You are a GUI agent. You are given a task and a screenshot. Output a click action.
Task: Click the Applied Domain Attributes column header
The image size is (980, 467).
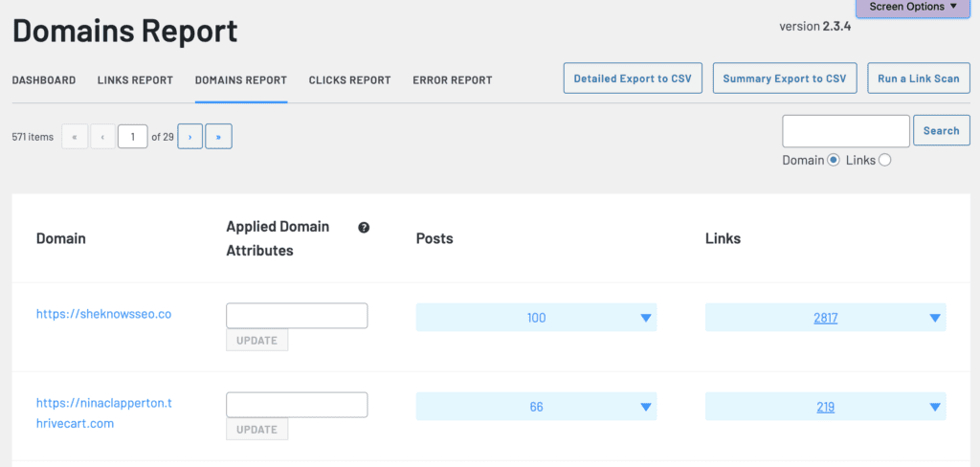278,238
